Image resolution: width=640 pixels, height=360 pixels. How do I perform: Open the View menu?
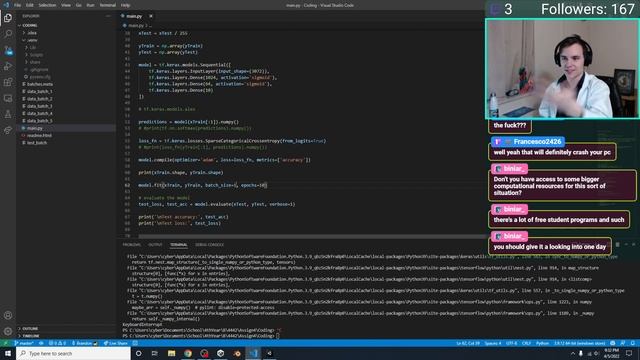click(x=66, y=5)
